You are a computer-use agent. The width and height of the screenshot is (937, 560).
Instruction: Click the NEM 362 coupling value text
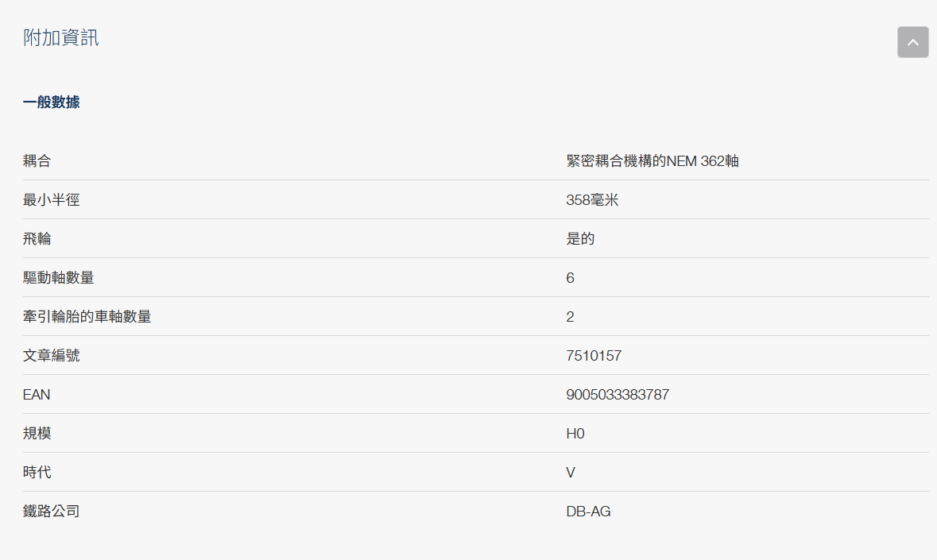point(652,160)
